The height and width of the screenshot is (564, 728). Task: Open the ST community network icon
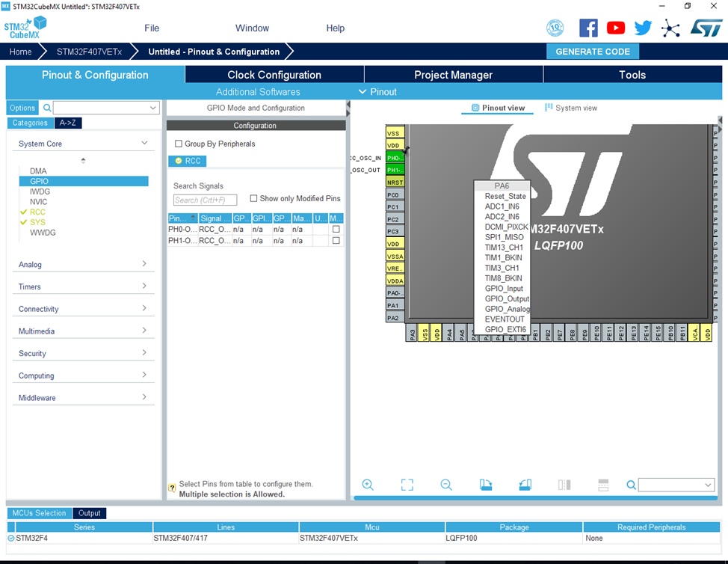point(670,28)
